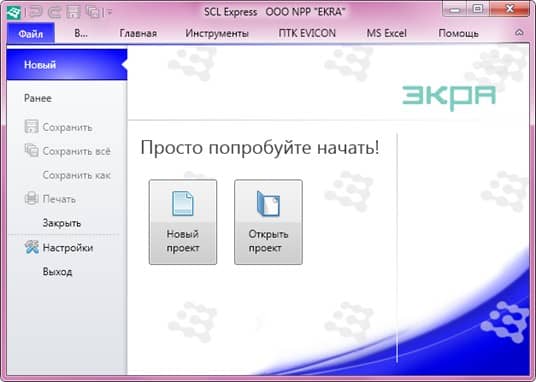Image resolution: width=536 pixels, height=382 pixels.
Task: Open the Помощь tab
Action: [458, 34]
